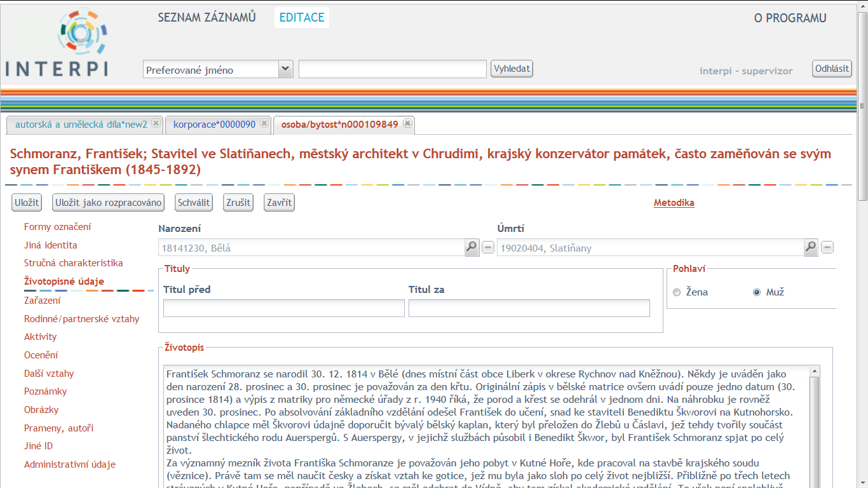This screenshot has height=488, width=868.
Task: Click the Úmrtí date and place field
Action: pos(650,248)
